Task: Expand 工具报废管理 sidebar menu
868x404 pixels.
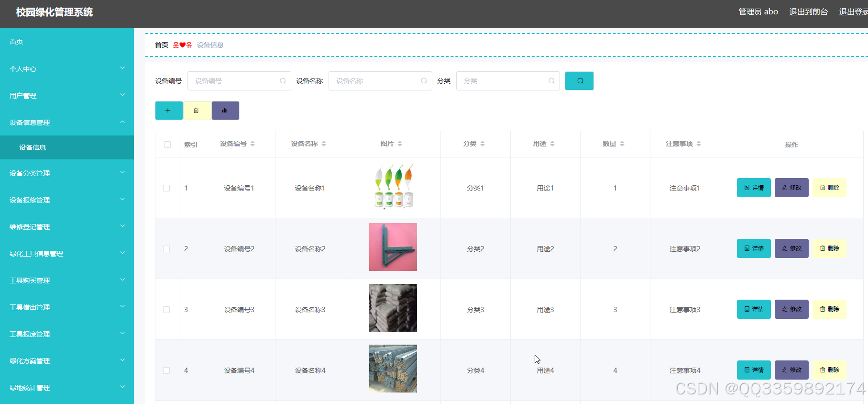Action: point(67,334)
